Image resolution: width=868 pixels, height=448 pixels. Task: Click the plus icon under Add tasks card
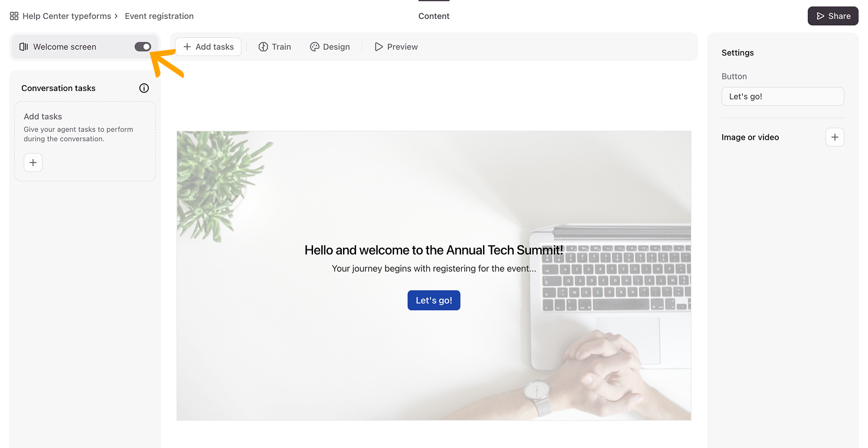(x=33, y=163)
